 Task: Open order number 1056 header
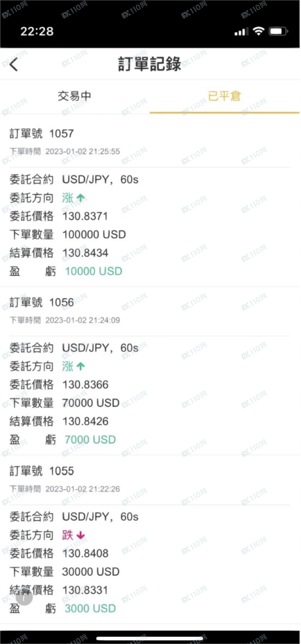tap(42, 302)
